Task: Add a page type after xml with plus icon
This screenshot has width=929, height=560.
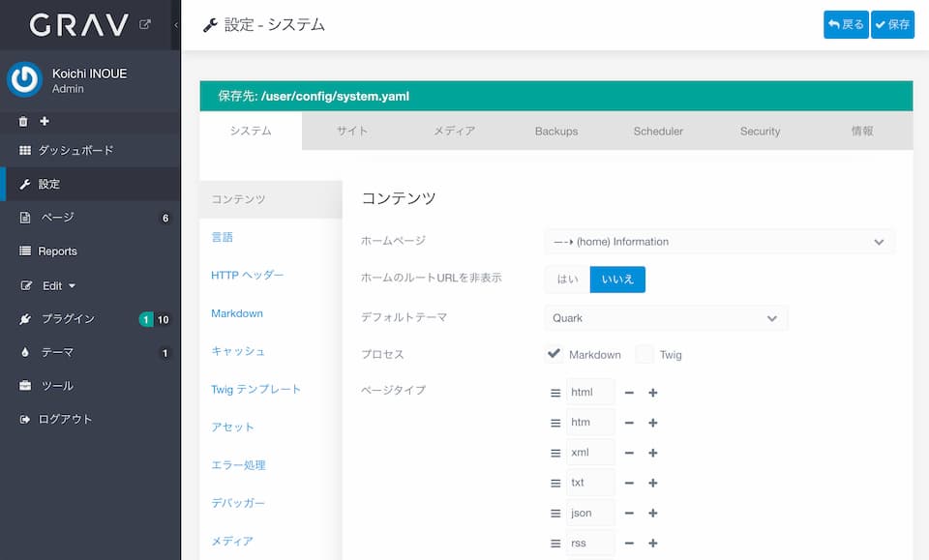Action: (653, 453)
